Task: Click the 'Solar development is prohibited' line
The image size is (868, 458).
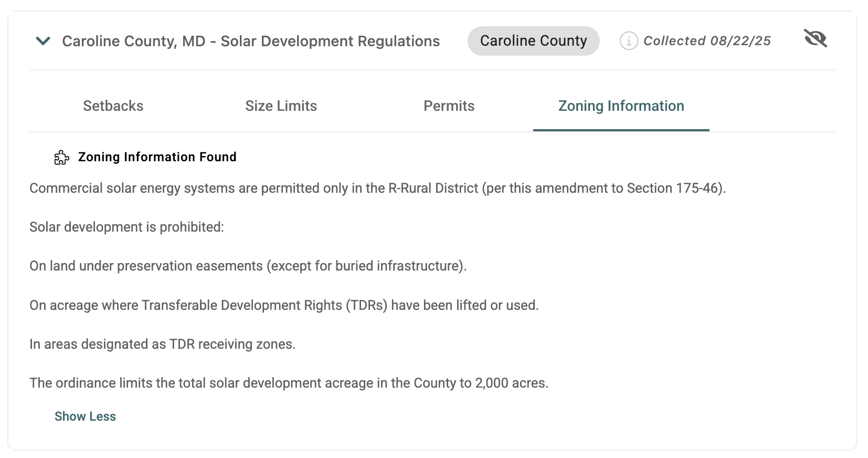Action: [126, 227]
